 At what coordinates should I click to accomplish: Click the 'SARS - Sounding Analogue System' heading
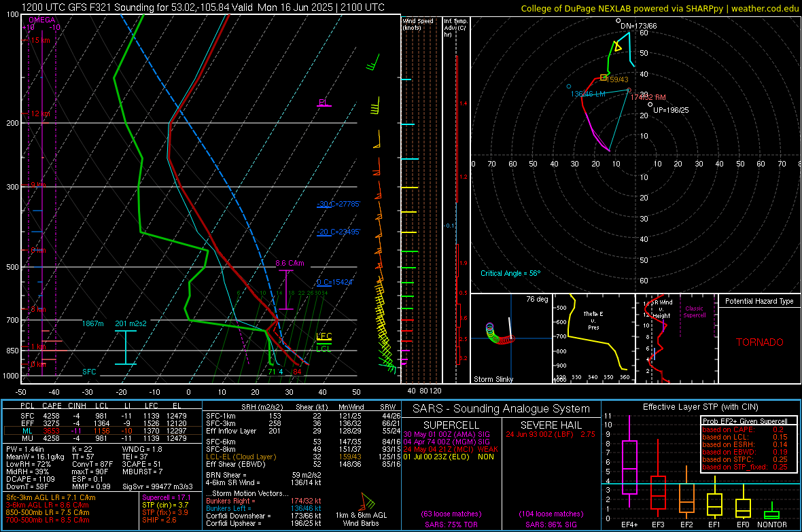[x=501, y=409]
